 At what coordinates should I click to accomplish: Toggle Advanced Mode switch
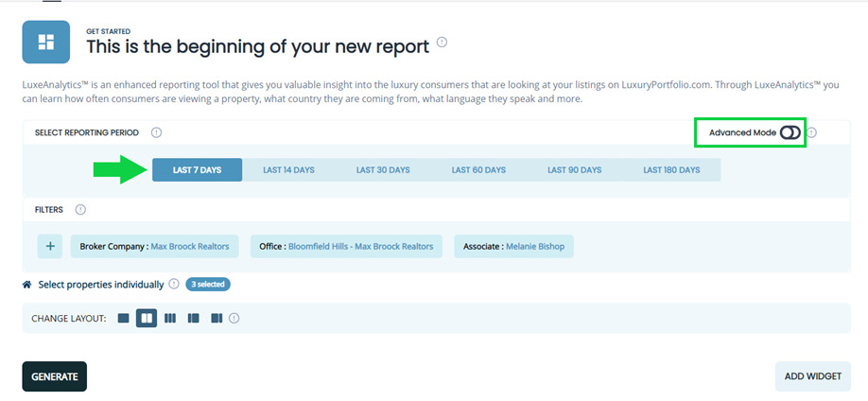[790, 133]
